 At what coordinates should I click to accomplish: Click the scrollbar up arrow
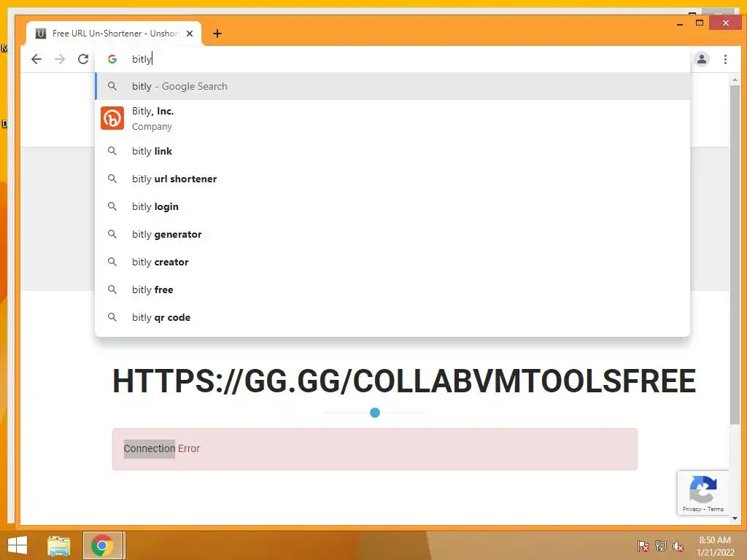[735, 79]
